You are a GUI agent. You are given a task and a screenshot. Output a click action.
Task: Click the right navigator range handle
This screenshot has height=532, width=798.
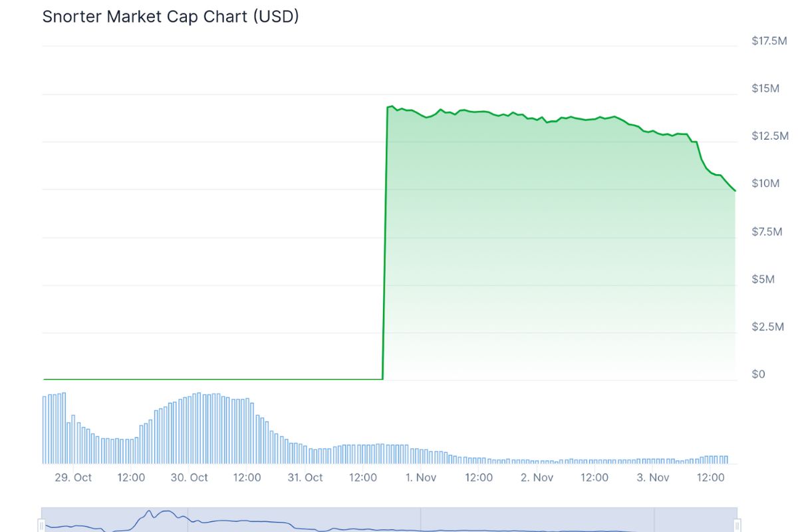[737, 525]
